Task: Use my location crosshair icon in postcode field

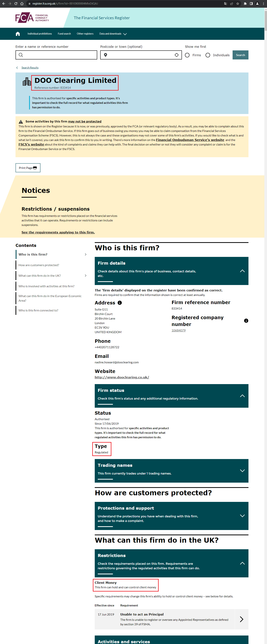Action: (177, 55)
